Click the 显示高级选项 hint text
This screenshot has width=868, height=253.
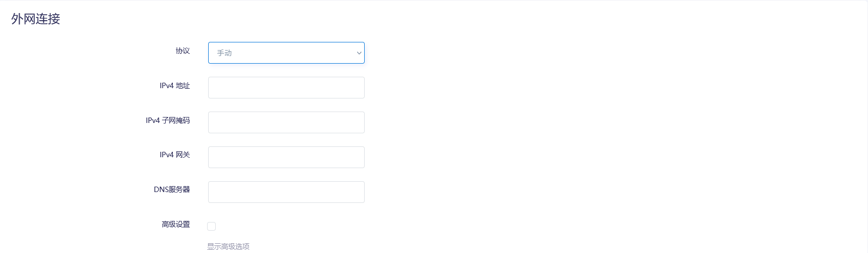pyautogui.click(x=228, y=246)
